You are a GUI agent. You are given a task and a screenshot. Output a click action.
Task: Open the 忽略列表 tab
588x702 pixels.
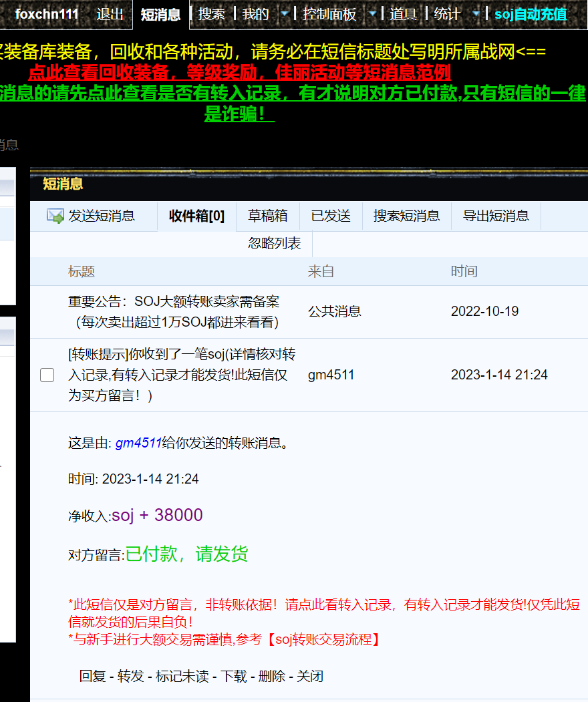click(275, 244)
